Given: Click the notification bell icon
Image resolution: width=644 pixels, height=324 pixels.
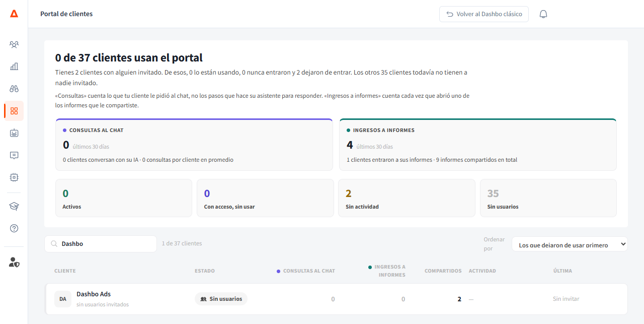Looking at the screenshot, I should coord(543,14).
